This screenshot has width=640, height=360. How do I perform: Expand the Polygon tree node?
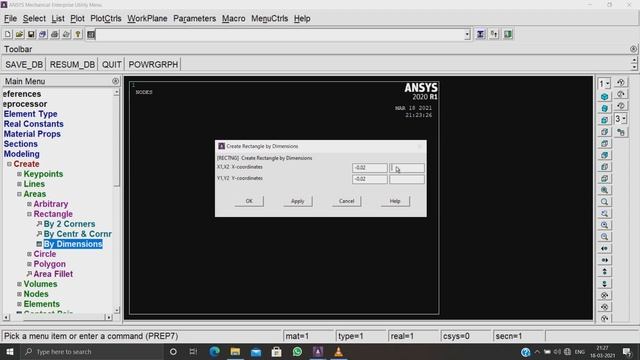[29, 264]
